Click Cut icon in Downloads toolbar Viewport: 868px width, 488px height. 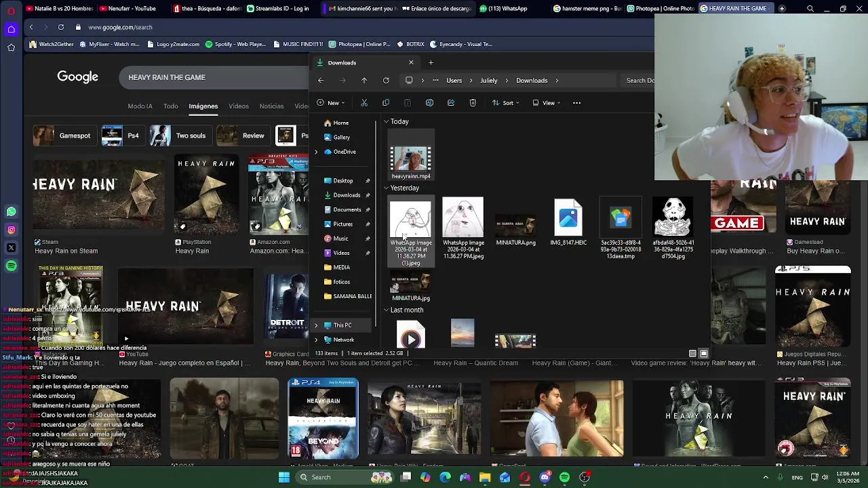point(364,103)
